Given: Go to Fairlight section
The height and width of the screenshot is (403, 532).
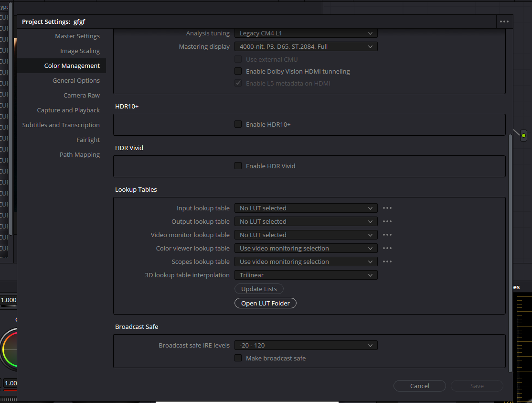Looking at the screenshot, I should 88,140.
